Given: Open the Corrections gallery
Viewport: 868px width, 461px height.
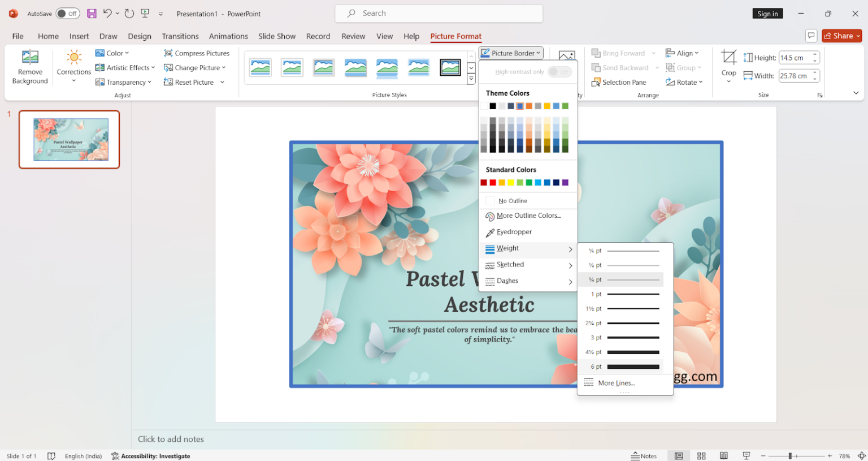Looking at the screenshot, I should pyautogui.click(x=73, y=67).
